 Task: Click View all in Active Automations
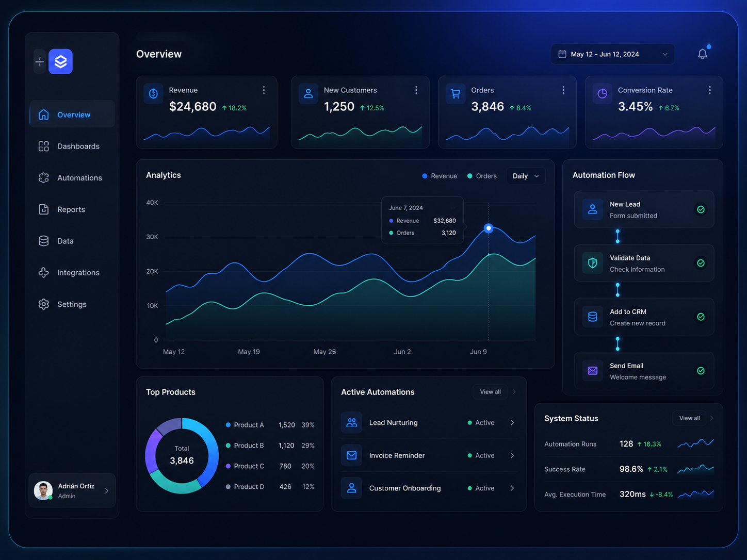tap(490, 392)
